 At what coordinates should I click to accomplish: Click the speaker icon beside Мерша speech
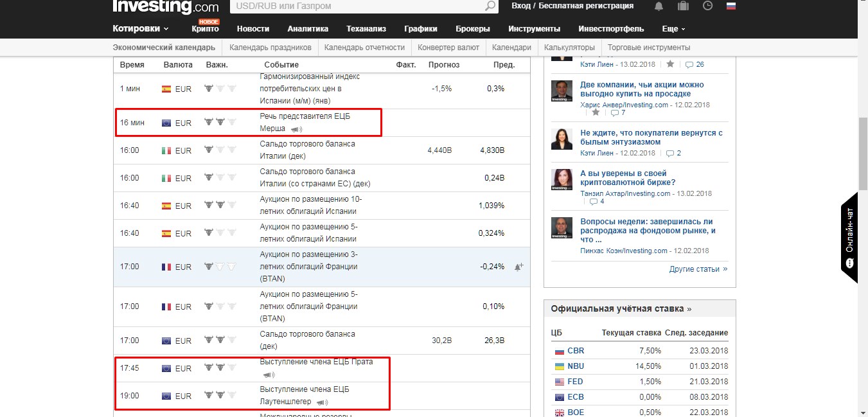[296, 129]
